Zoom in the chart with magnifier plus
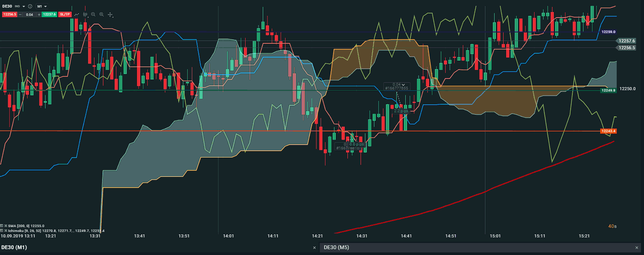The image size is (644, 255). click(102, 15)
